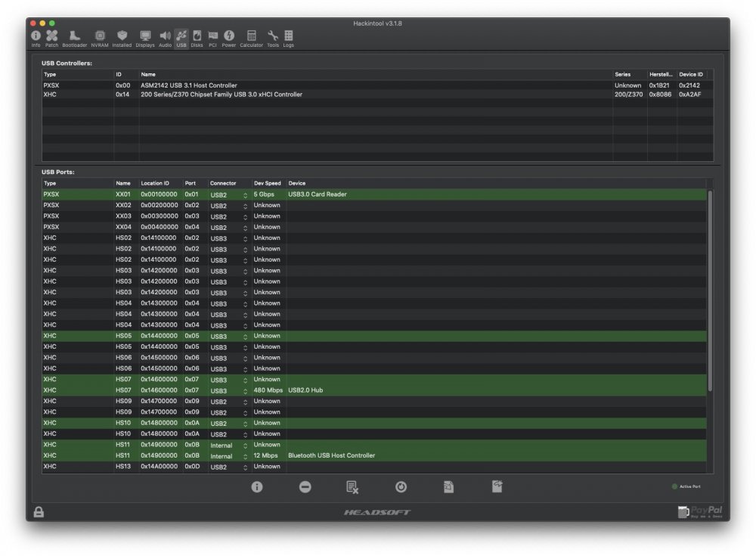Click the USB info button below ports

pos(257,487)
